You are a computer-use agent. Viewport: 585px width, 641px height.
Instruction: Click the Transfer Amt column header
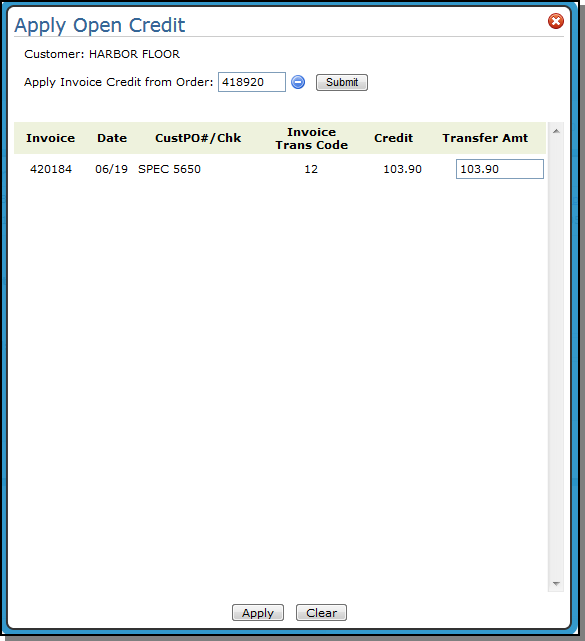tap(485, 138)
